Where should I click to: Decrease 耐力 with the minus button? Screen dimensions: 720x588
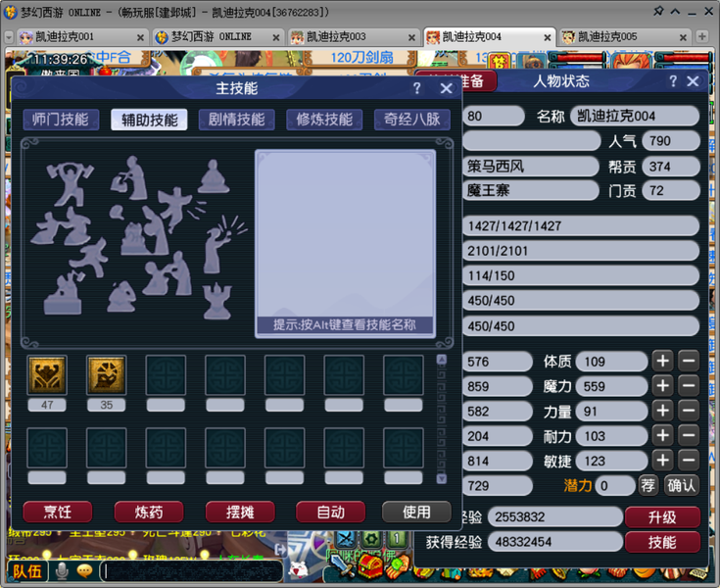click(689, 435)
